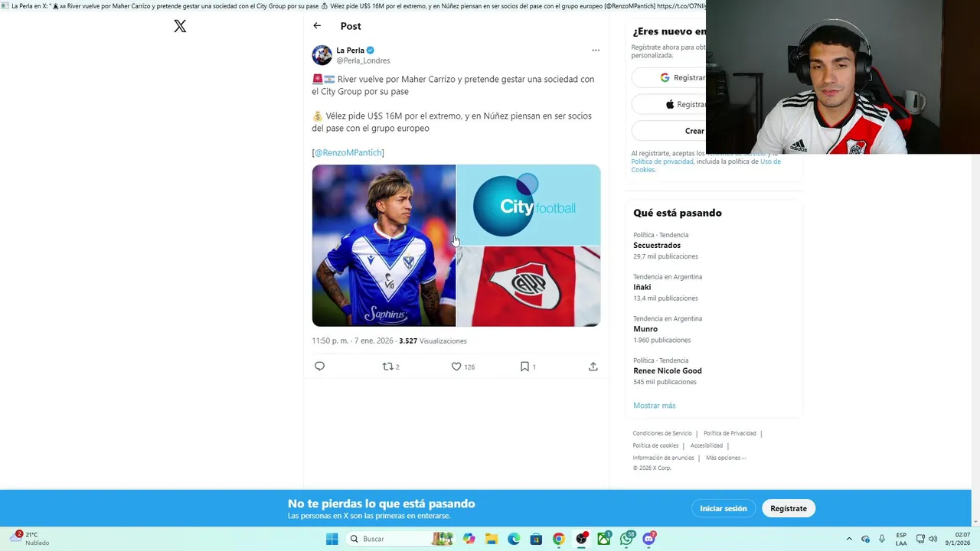980x551 pixels.
Task: Open the network tray icon
Action: pos(920,539)
